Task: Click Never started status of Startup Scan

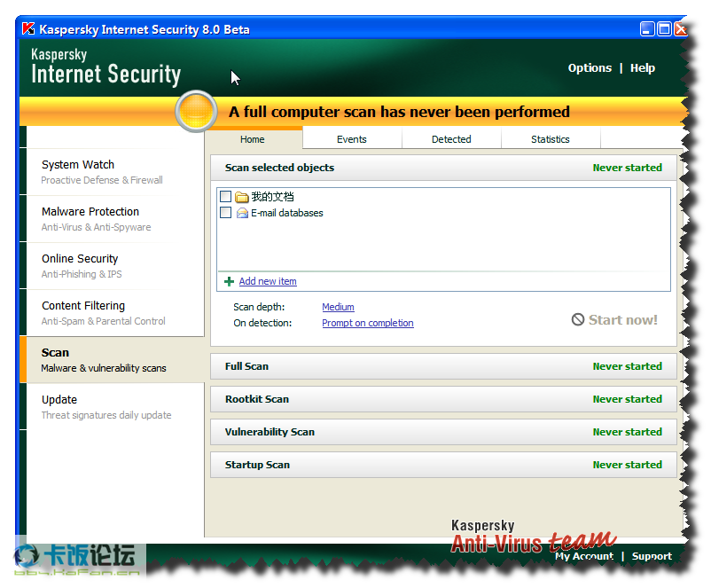Action: (628, 465)
